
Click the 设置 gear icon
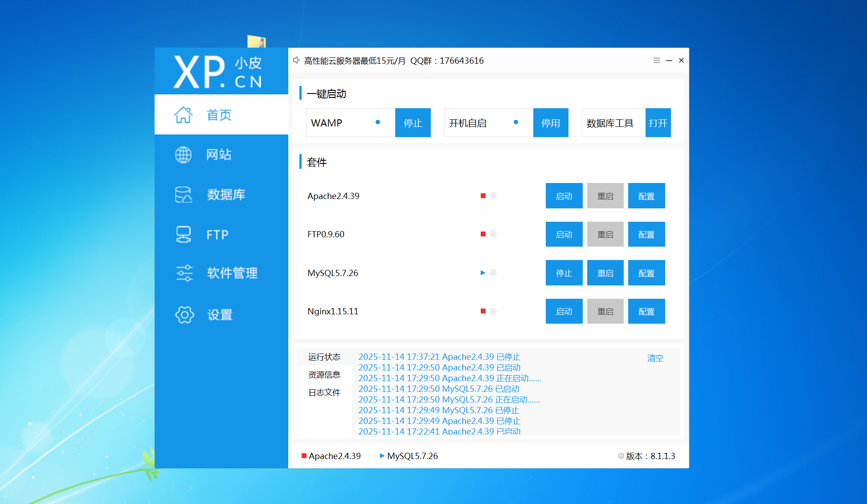(x=184, y=315)
